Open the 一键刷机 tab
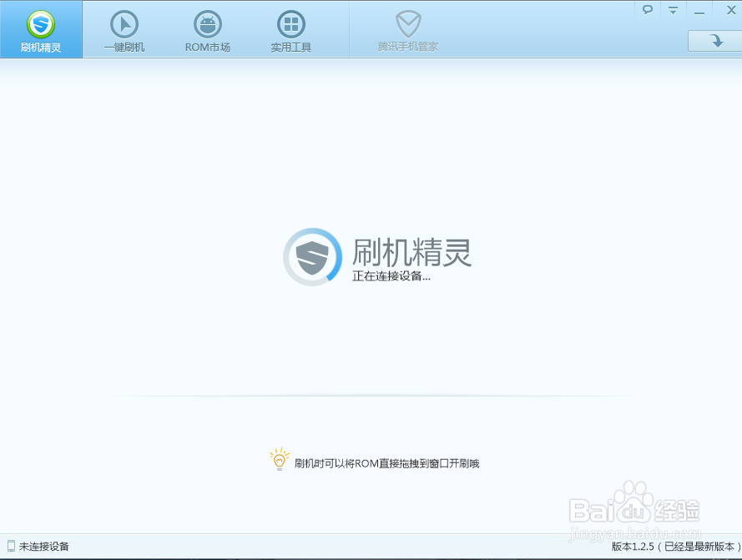 coord(124,30)
